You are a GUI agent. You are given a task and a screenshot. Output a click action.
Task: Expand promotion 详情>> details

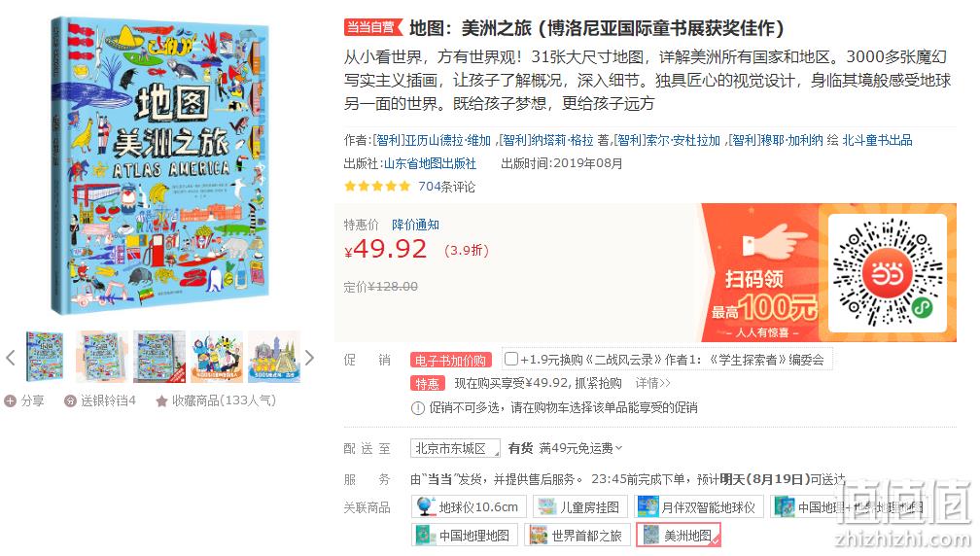tap(652, 383)
